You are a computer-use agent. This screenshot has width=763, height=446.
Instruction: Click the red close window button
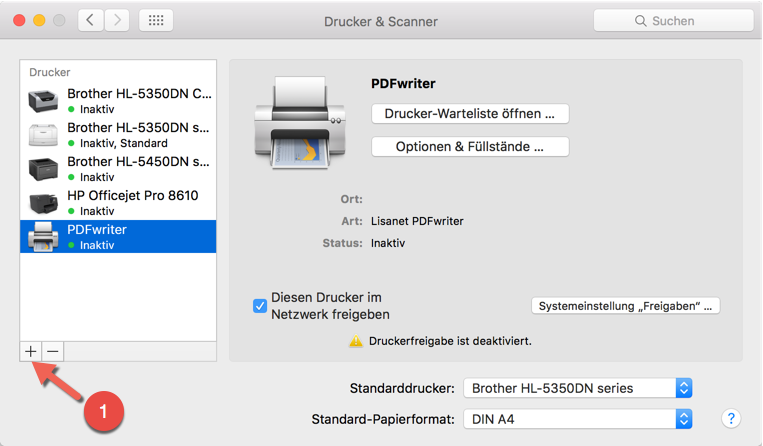click(19, 20)
